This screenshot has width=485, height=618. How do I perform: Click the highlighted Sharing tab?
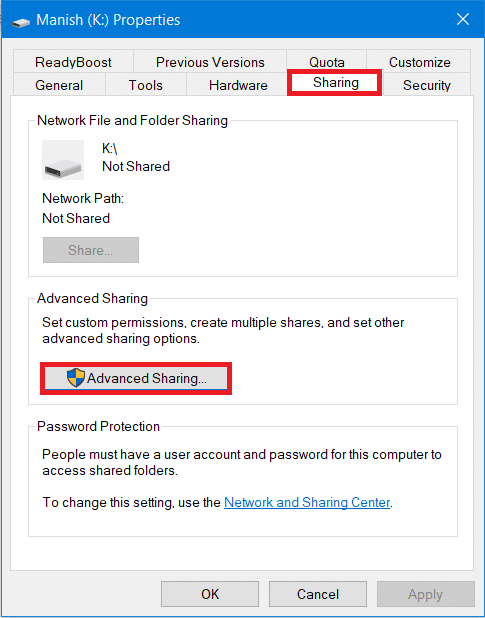[335, 82]
